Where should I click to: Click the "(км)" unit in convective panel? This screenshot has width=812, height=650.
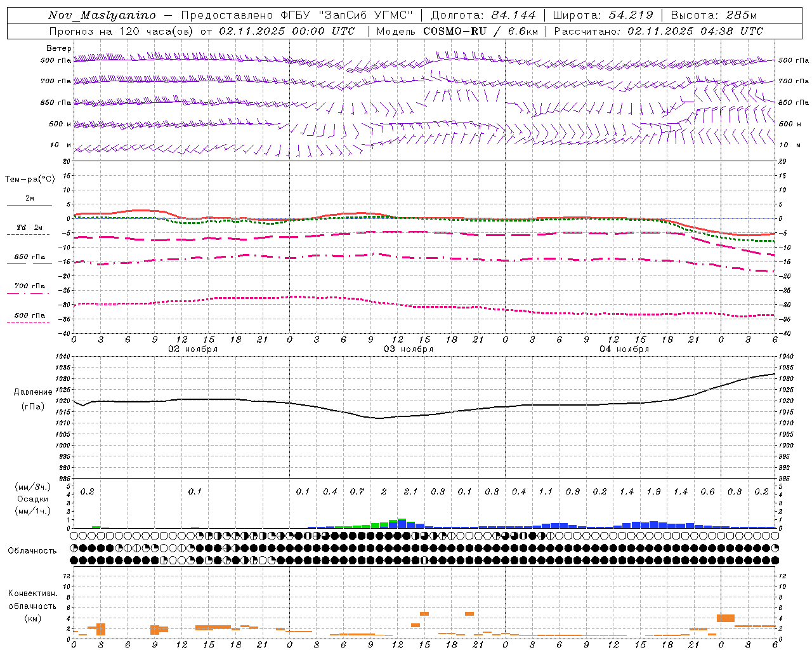[x=33, y=618]
